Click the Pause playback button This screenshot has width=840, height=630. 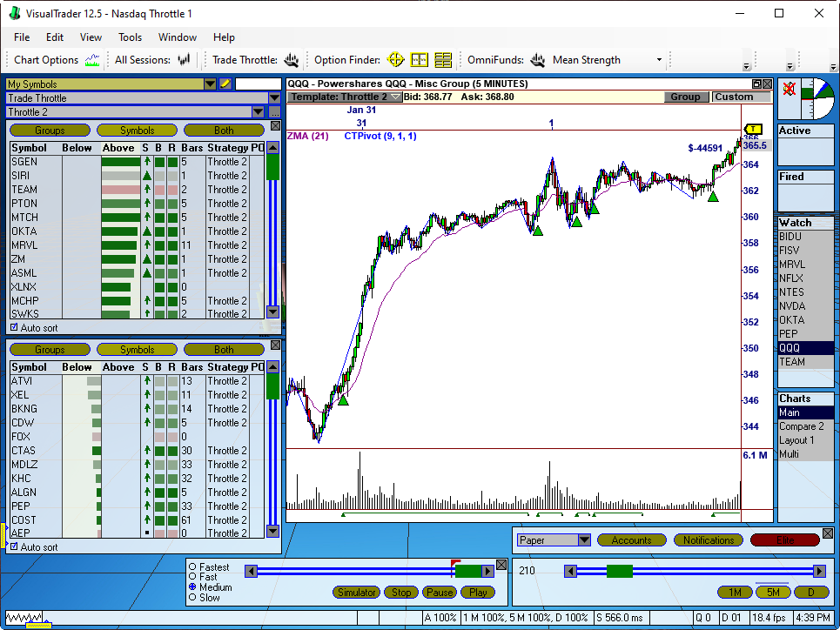click(x=440, y=592)
